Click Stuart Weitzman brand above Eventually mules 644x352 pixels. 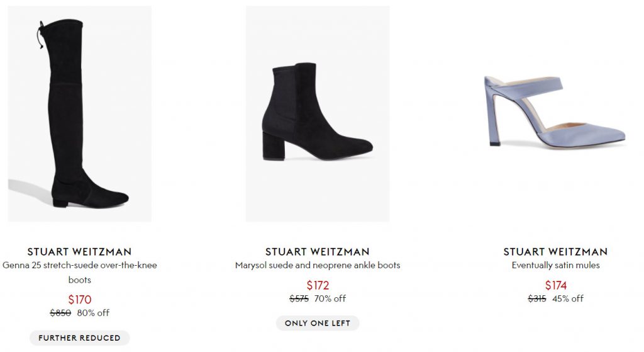point(555,252)
